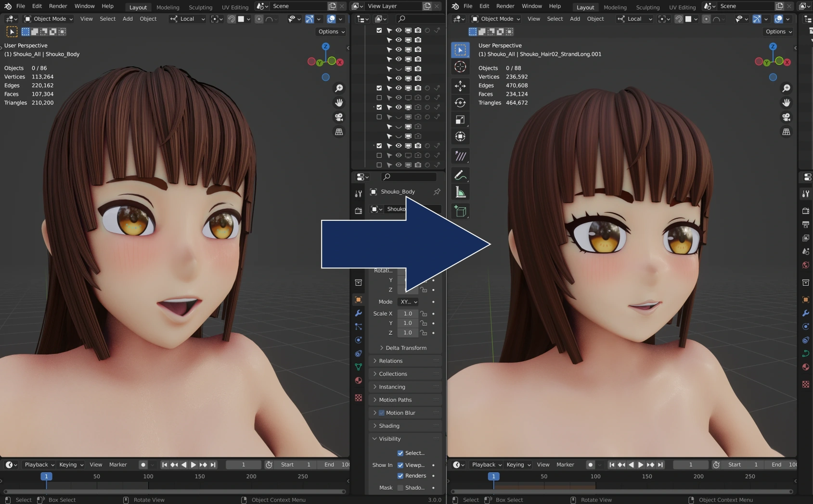This screenshot has height=504, width=813.
Task: Toggle Show Gizmo button in left viewport header
Action: pos(310,19)
